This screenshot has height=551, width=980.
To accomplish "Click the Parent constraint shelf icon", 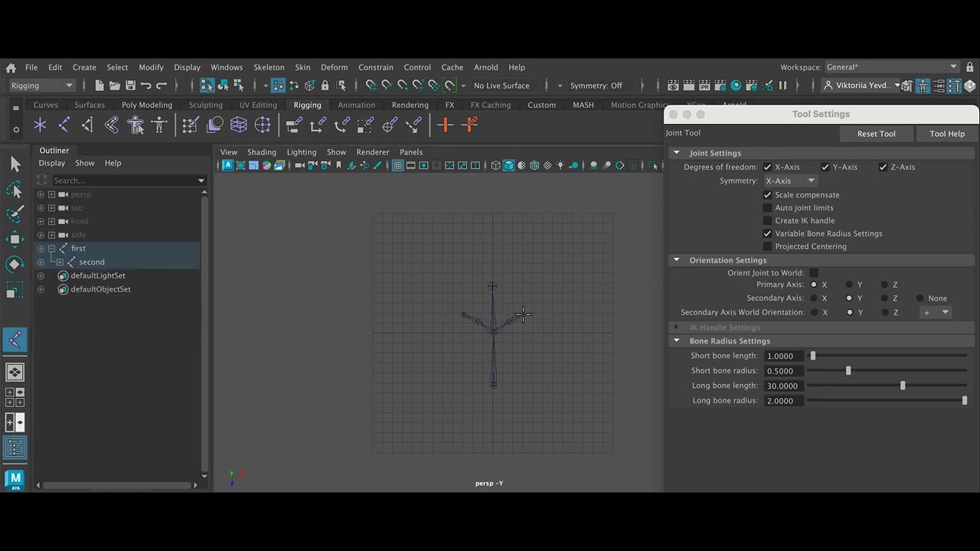I will [x=294, y=125].
